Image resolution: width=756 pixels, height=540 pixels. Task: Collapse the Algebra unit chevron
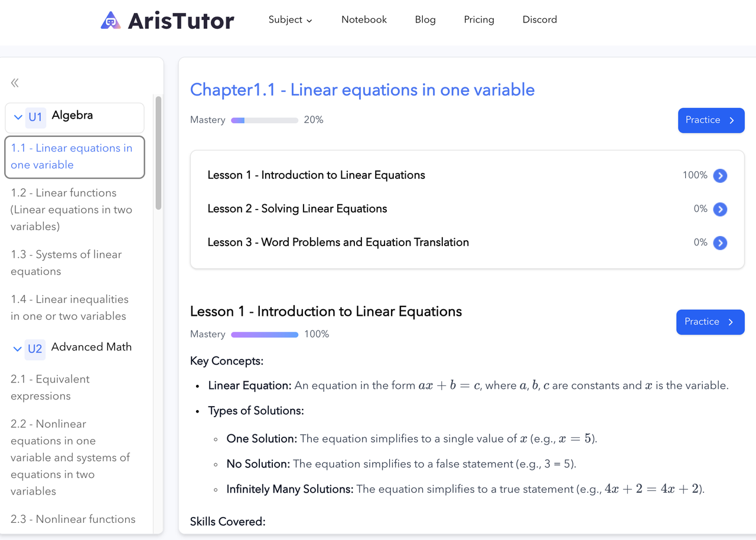tap(18, 117)
